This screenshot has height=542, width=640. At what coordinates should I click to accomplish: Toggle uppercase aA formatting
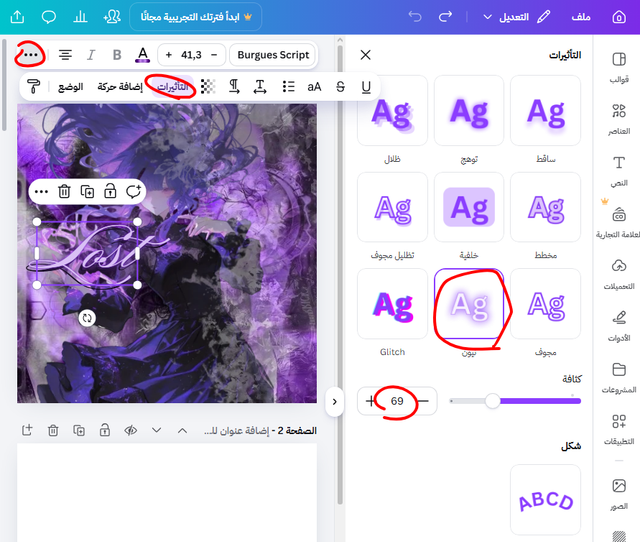314,87
